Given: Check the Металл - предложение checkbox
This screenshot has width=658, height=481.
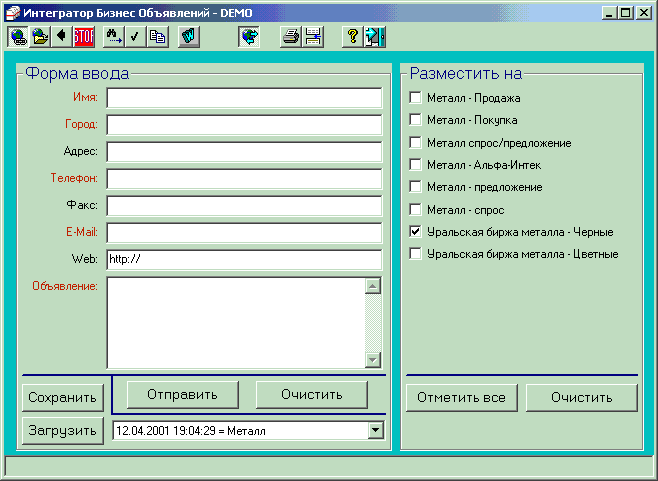Looking at the screenshot, I should click(415, 187).
